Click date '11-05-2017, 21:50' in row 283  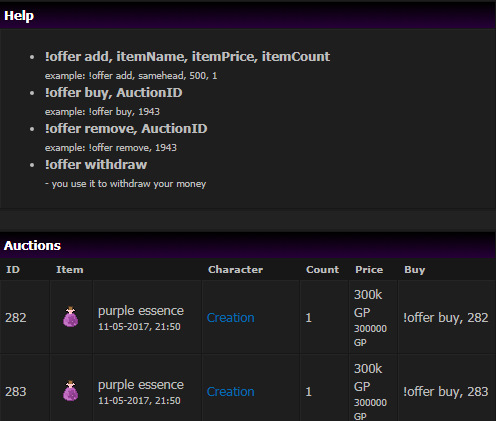click(x=139, y=401)
